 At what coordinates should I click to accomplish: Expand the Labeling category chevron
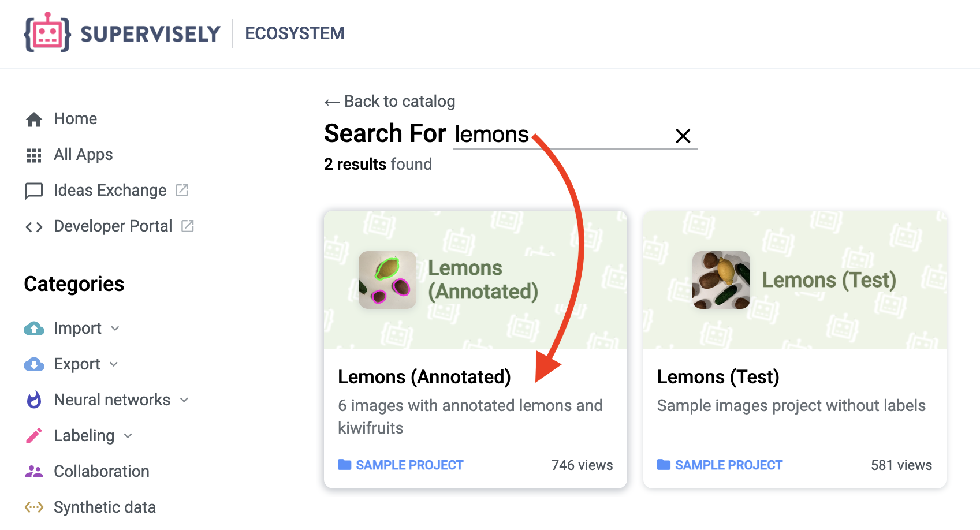[x=128, y=436]
